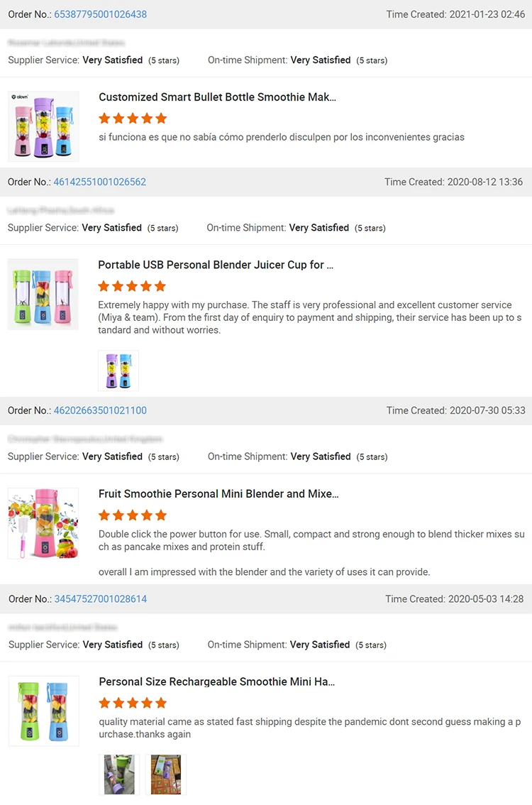The width and height of the screenshot is (532, 805).
Task: Open Portable USB Personal Blender Juicer Cup title
Action: click(x=216, y=265)
